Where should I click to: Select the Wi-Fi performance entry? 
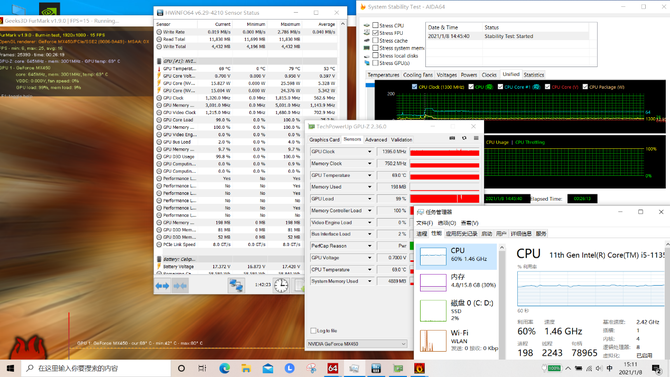pyautogui.click(x=457, y=340)
